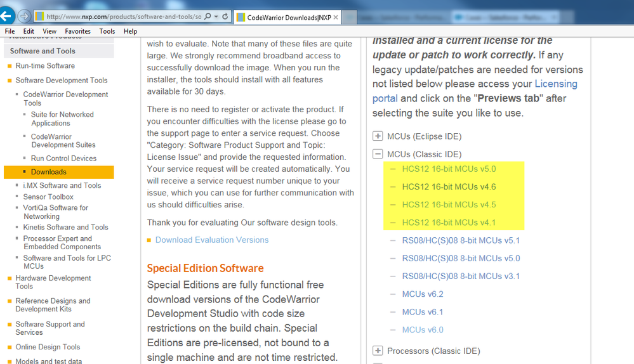
Task: Open Software Support and Services link
Action: tap(50, 328)
